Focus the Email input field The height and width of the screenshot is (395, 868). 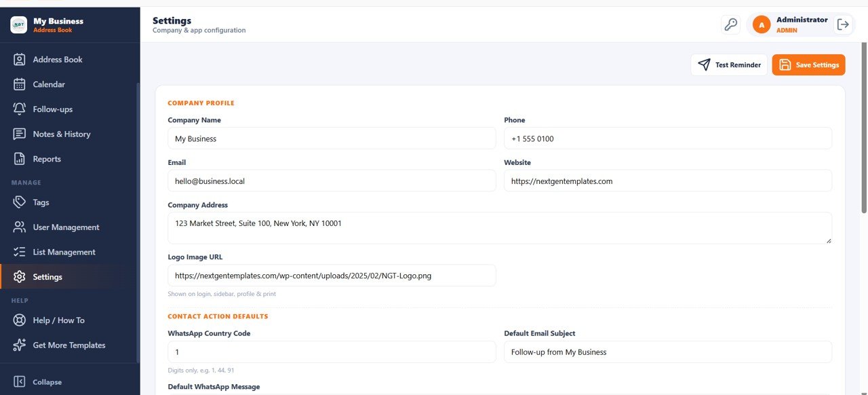click(332, 181)
